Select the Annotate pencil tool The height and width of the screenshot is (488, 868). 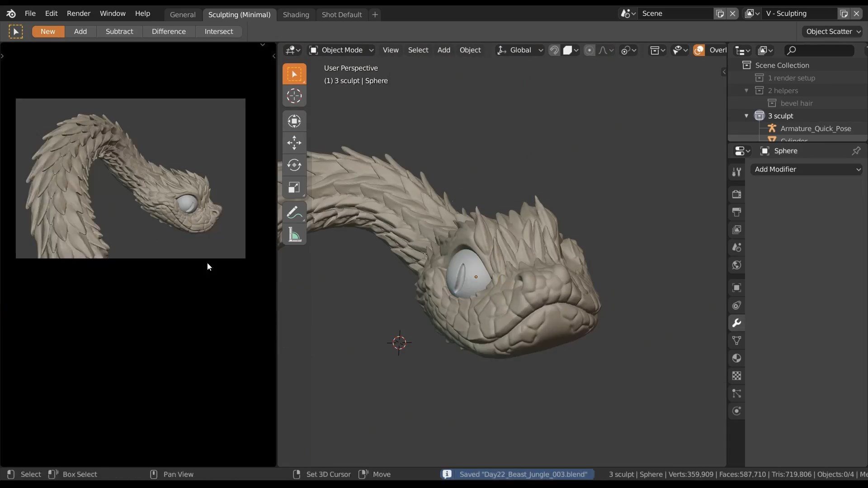pos(294,212)
